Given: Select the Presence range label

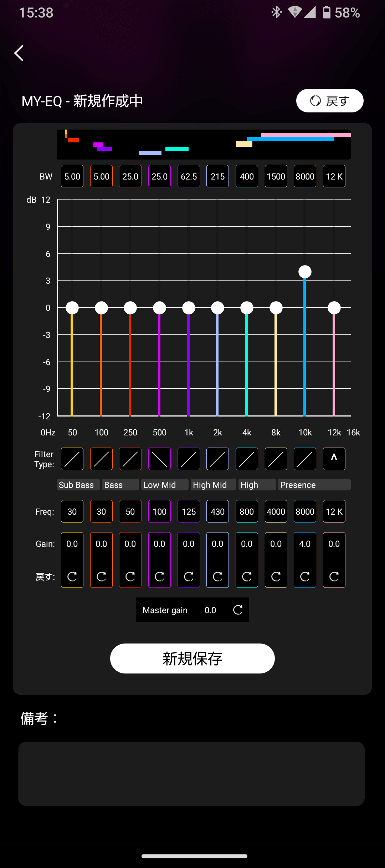Looking at the screenshot, I should coord(314,485).
